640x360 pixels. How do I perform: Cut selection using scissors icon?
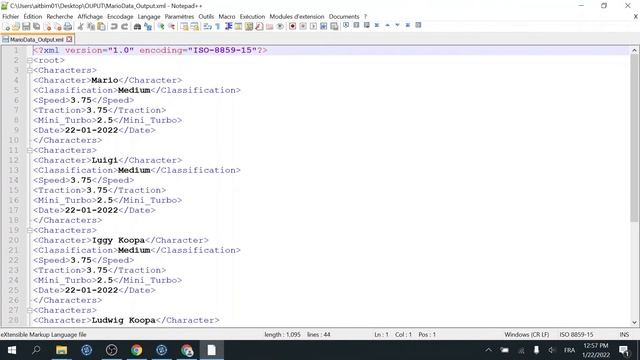click(80, 27)
